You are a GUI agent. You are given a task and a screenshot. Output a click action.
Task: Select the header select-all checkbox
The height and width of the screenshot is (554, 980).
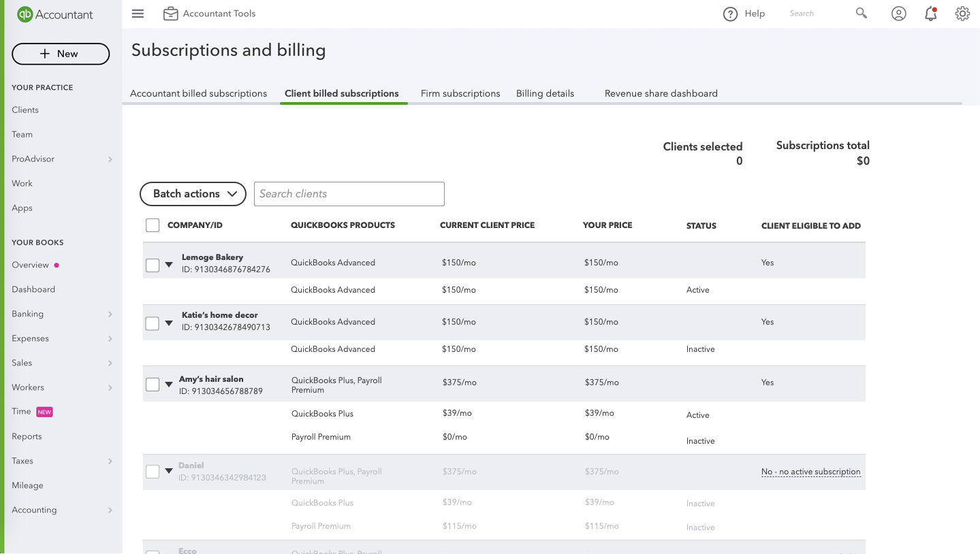[153, 225]
